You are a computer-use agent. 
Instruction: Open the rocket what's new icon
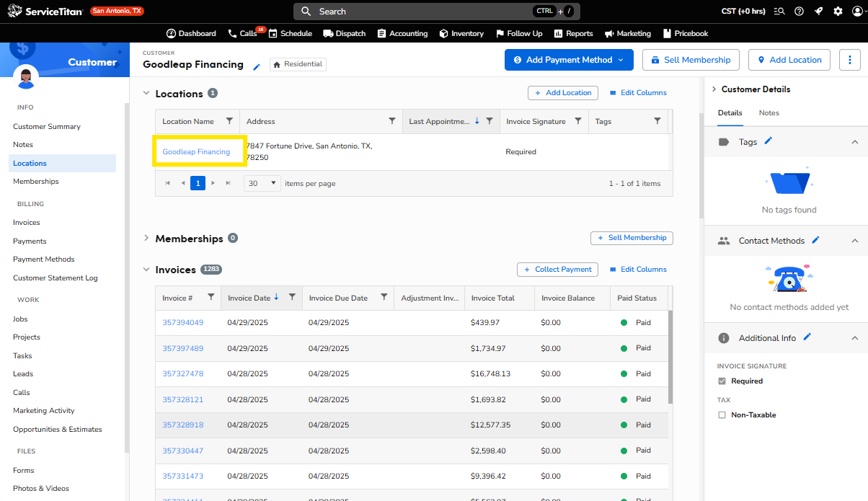point(818,11)
